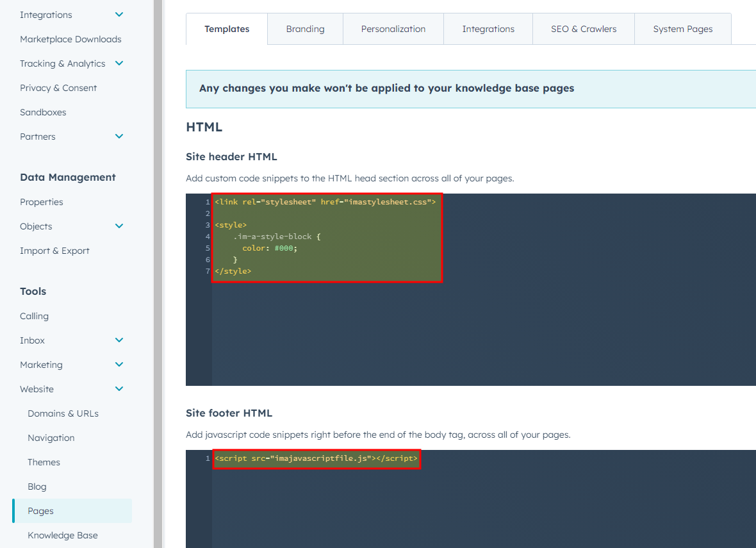Open the Sandboxes sidebar item

coord(43,112)
